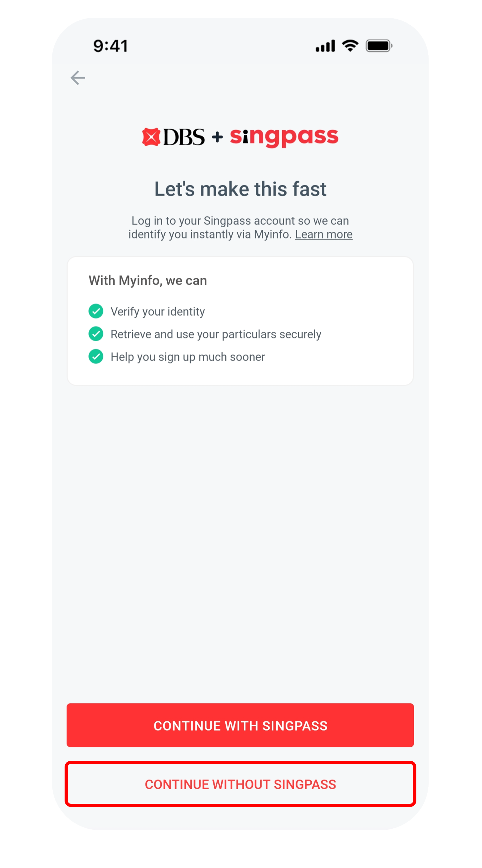The width and height of the screenshot is (482, 868).
Task: Select Retrieve and use your particulars securely text
Action: click(x=216, y=334)
